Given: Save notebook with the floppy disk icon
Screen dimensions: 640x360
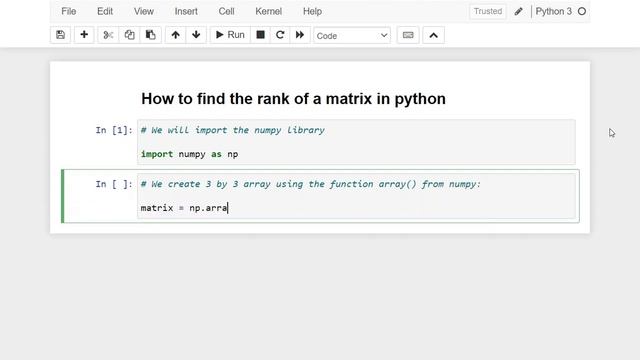Looking at the screenshot, I should pos(60,35).
